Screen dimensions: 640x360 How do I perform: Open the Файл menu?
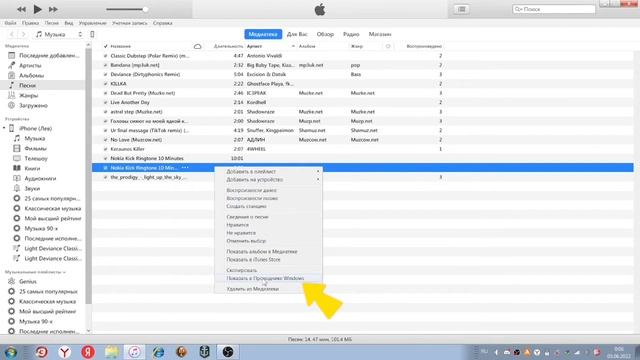(x=11, y=23)
